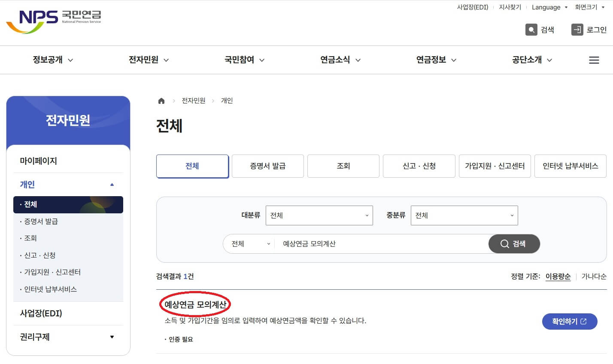
Task: Open the 대분류 category dropdown
Action: [x=319, y=215]
